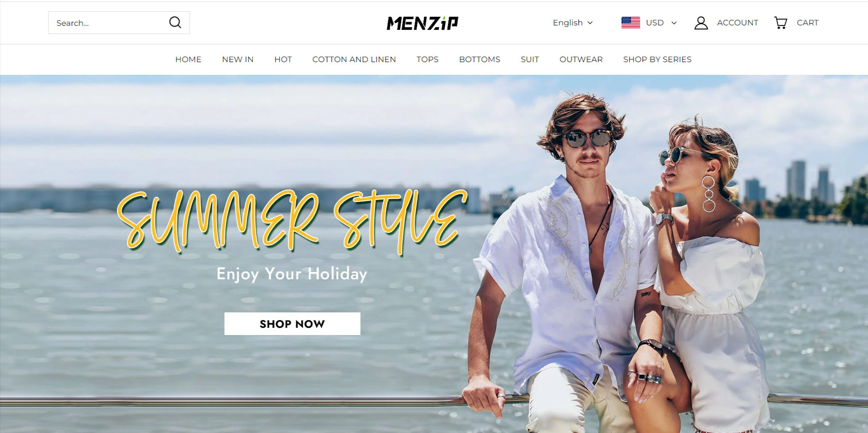Click the ACCOUNT text link
The width and height of the screenshot is (868, 433).
[x=737, y=23]
